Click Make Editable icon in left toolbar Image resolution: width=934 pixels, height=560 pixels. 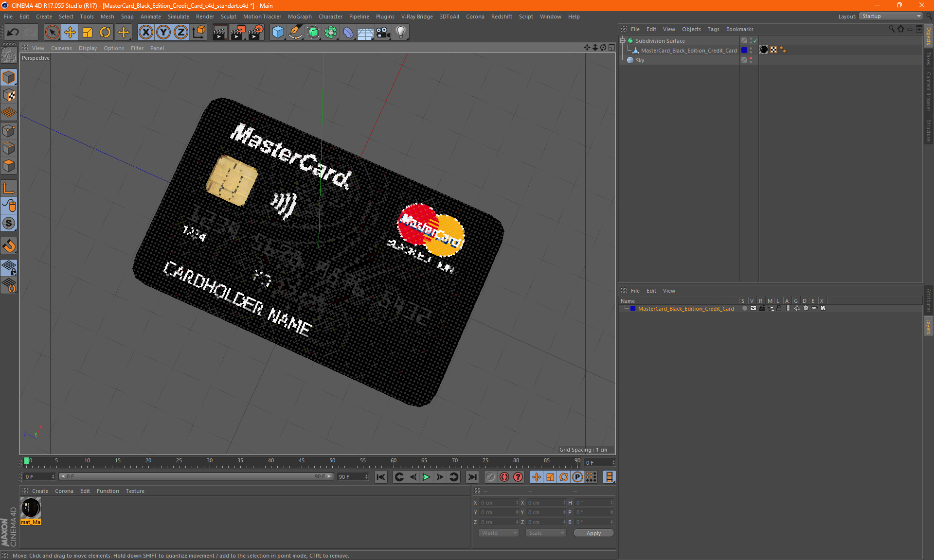coord(9,55)
